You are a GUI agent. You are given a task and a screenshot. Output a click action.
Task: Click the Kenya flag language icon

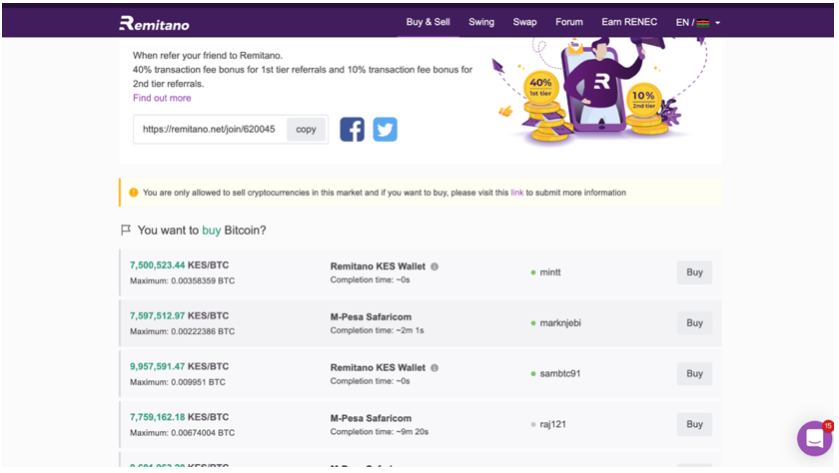[x=703, y=22]
